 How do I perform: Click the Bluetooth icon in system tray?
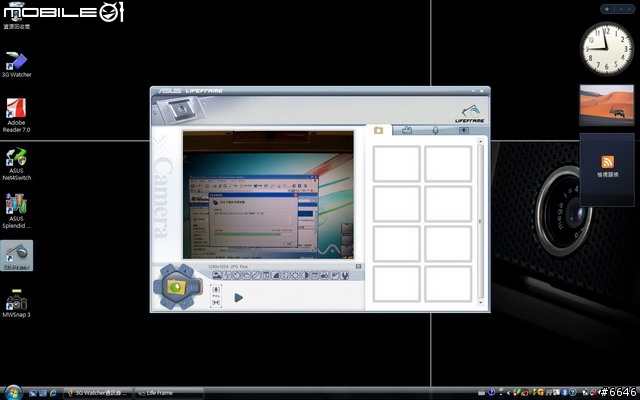tap(564, 392)
